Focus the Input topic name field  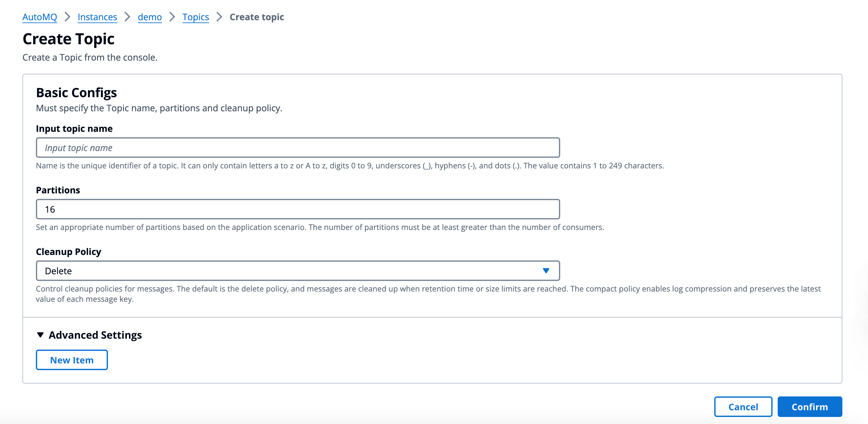tap(298, 148)
